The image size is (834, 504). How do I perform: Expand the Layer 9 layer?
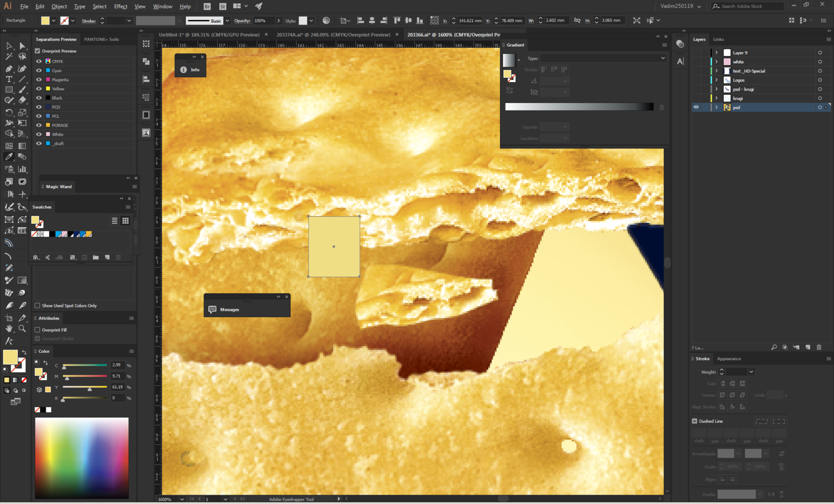coord(717,53)
